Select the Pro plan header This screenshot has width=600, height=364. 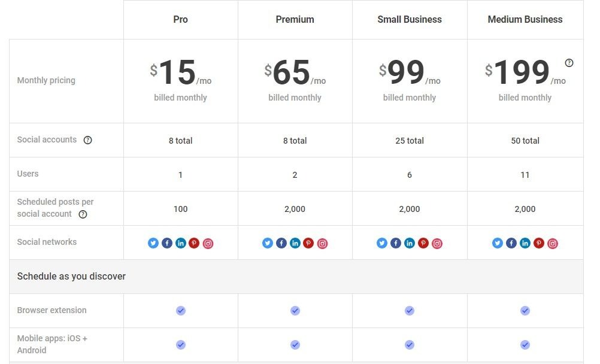[180, 20]
